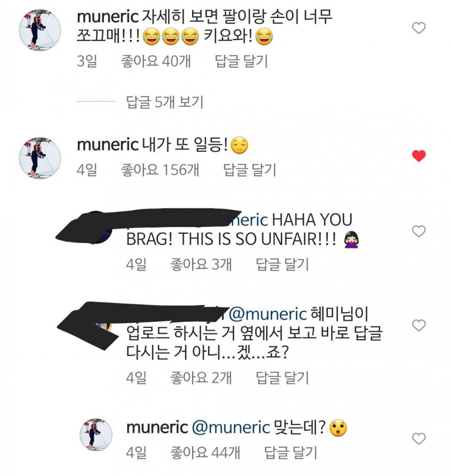Reply to the 'HAHA YOU BRAG' comment
Image resolution: width=452 pixels, height=476 pixels.
pos(282,264)
